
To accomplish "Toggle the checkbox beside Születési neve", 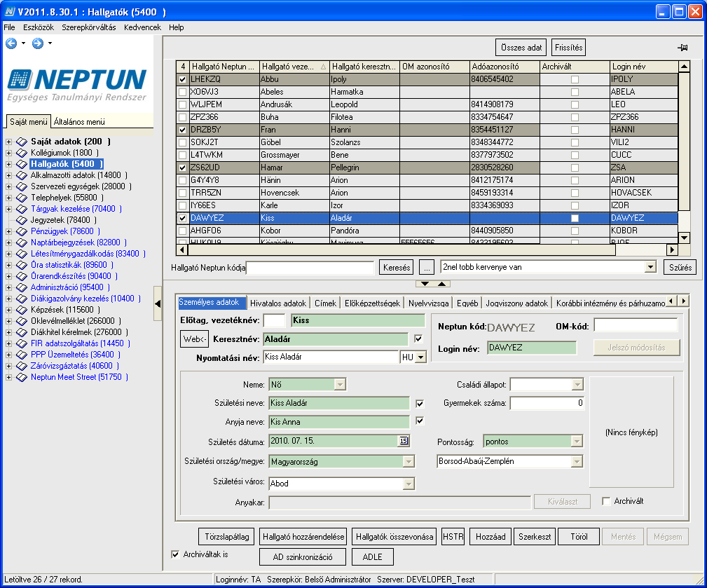I will (420, 404).
